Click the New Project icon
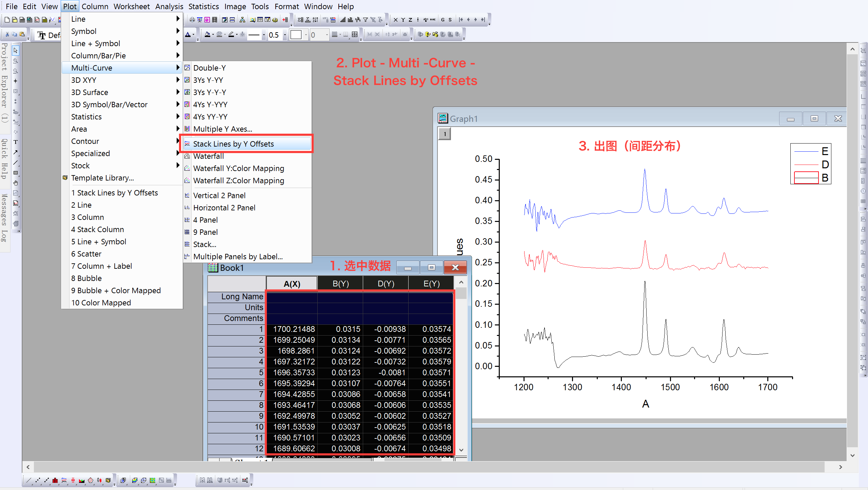 pyautogui.click(x=7, y=20)
